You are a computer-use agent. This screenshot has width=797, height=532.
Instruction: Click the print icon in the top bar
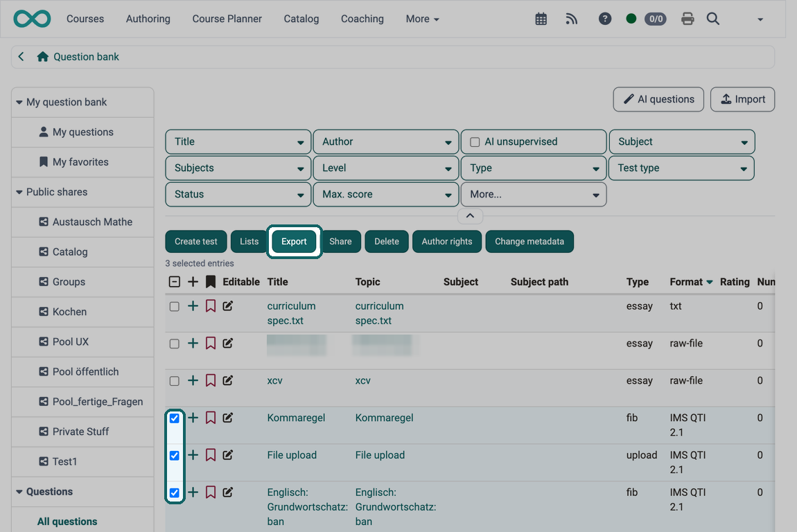pyautogui.click(x=687, y=19)
